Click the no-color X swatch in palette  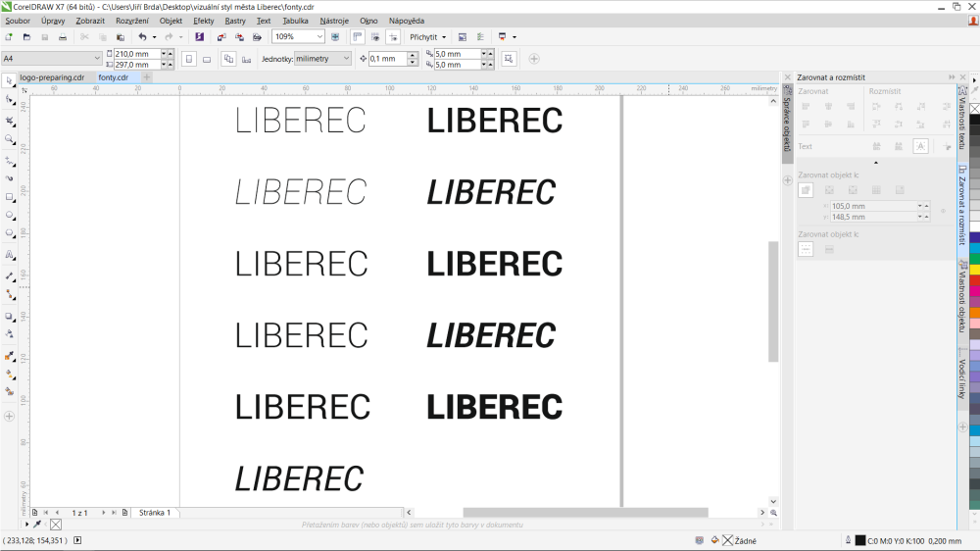[974, 109]
